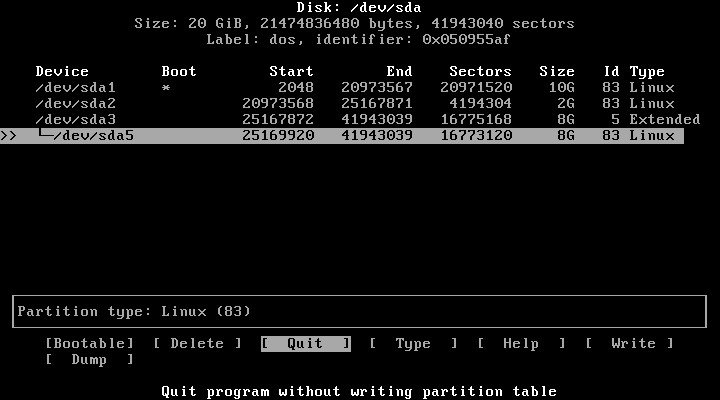Click the Extended type label
The image size is (720, 400).
(665, 119)
